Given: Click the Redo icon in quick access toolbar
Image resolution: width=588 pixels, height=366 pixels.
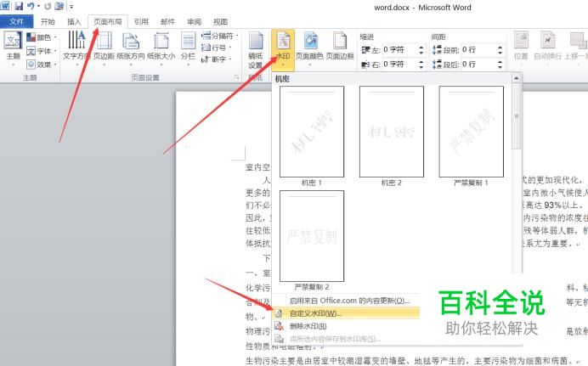Looking at the screenshot, I should coord(48,6).
